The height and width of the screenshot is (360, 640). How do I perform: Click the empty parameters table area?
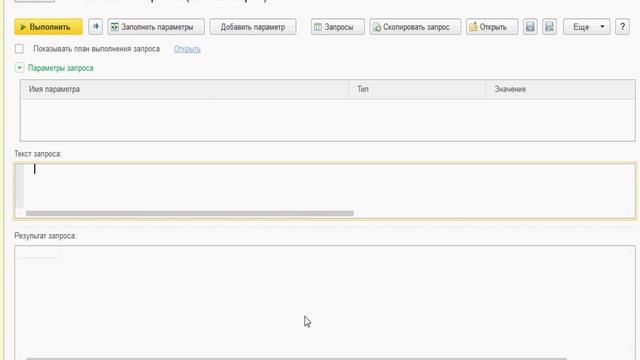(327, 120)
